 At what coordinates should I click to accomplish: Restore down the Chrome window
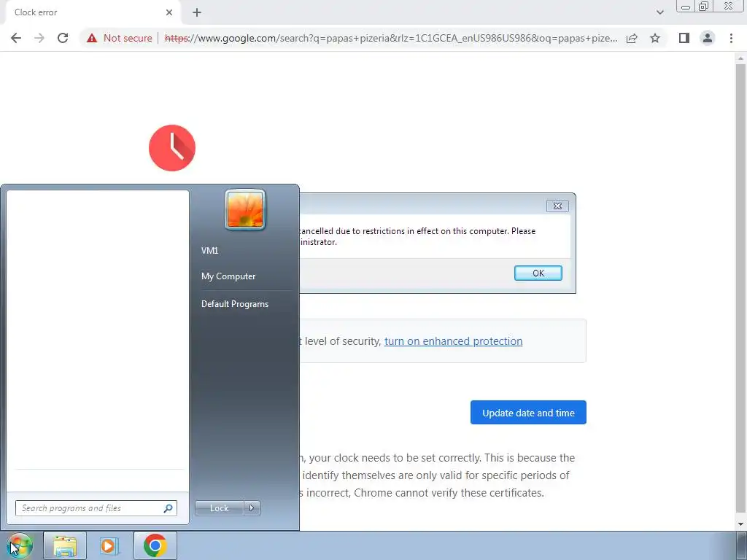pyautogui.click(x=704, y=6)
